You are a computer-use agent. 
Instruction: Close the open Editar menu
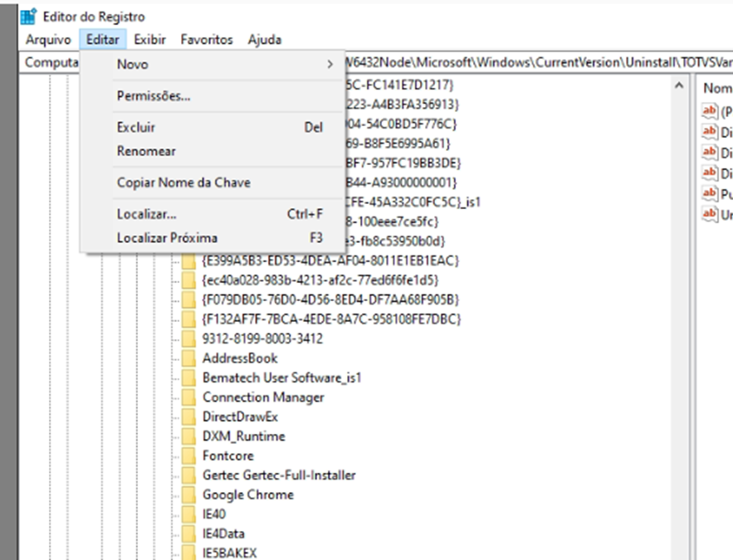coord(103,40)
